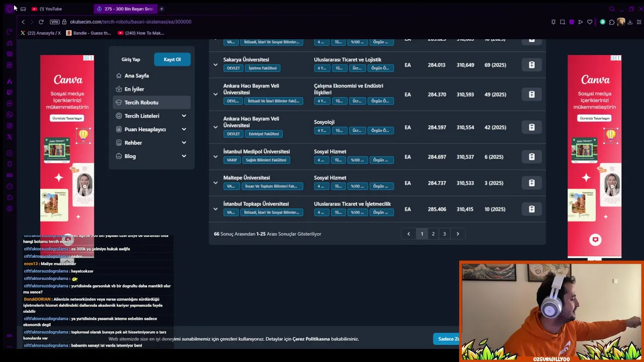
Task: Open the Bandle bookmark
Action: (x=89, y=33)
